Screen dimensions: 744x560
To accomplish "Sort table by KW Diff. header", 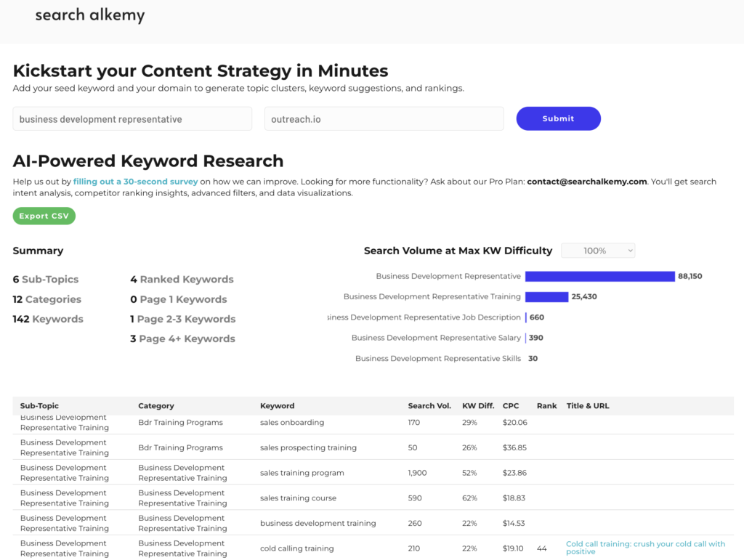I will (478, 406).
